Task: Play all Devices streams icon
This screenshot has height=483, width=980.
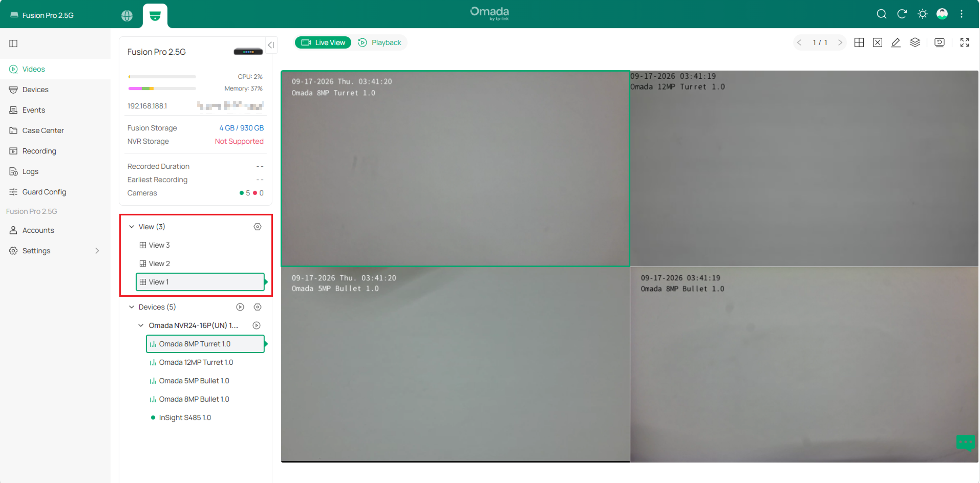Action: coord(240,307)
